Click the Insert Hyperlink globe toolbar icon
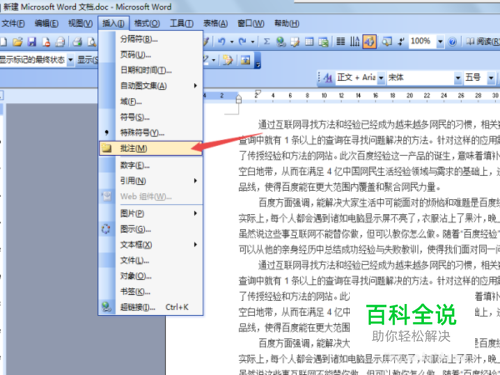Screen dimensions: 500x375 281,42
